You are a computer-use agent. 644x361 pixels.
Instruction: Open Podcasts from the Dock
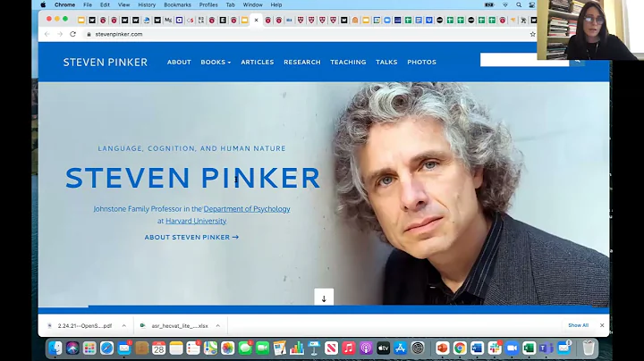pyautogui.click(x=366, y=348)
